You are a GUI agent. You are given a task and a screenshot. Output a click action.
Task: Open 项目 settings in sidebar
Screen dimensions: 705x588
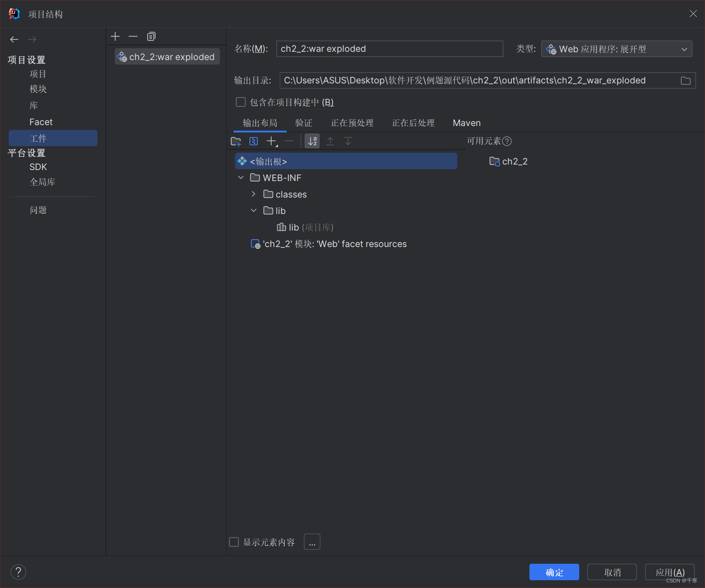click(38, 74)
